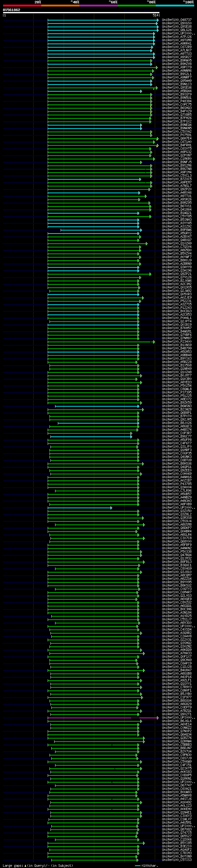This screenshot has height=868, width=197.
Task: Click the green alignment bar for UniRef100_P48384
Action: pos(100,101)
